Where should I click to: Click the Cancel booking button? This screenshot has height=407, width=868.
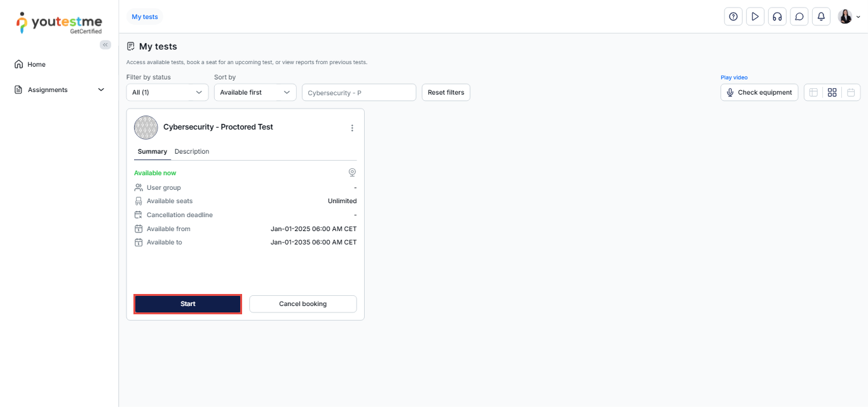302,304
